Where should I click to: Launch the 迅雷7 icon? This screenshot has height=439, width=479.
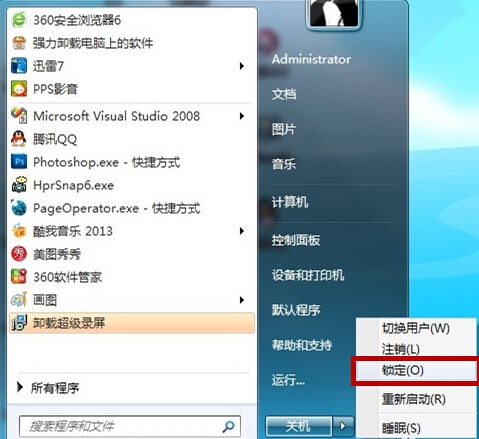click(x=19, y=66)
